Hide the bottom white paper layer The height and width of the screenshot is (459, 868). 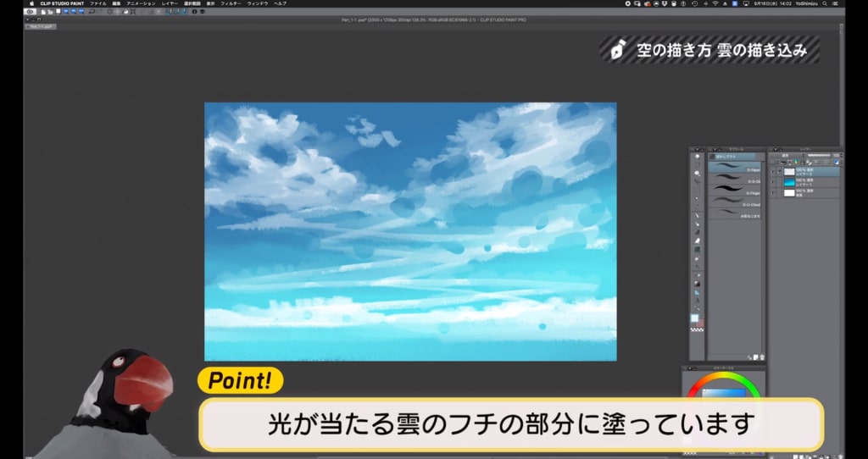tap(773, 193)
